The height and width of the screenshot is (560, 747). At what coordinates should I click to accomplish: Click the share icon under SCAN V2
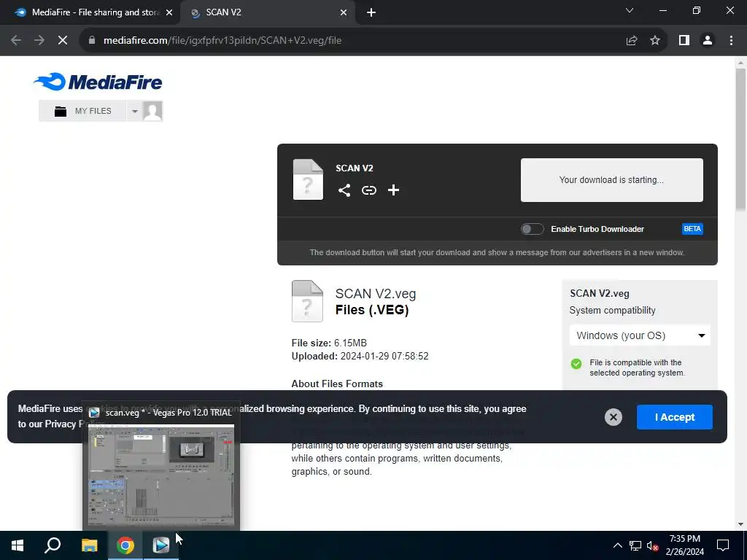coord(344,190)
